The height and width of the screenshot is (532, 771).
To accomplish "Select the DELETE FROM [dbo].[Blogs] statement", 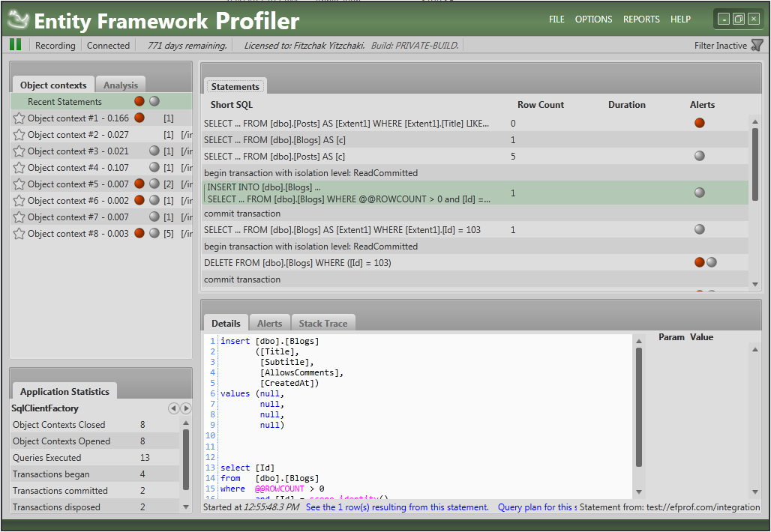I will (475, 263).
